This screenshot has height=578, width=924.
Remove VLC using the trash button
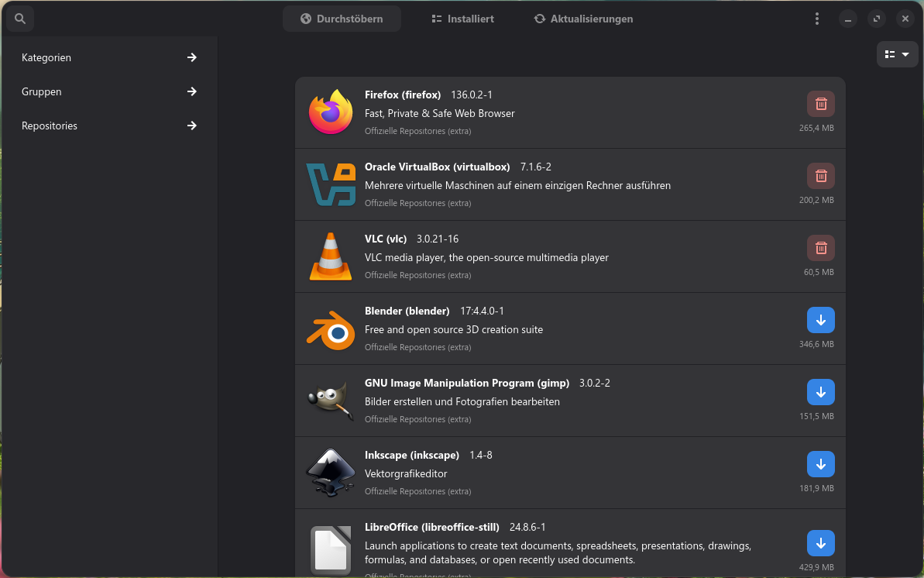[821, 248]
